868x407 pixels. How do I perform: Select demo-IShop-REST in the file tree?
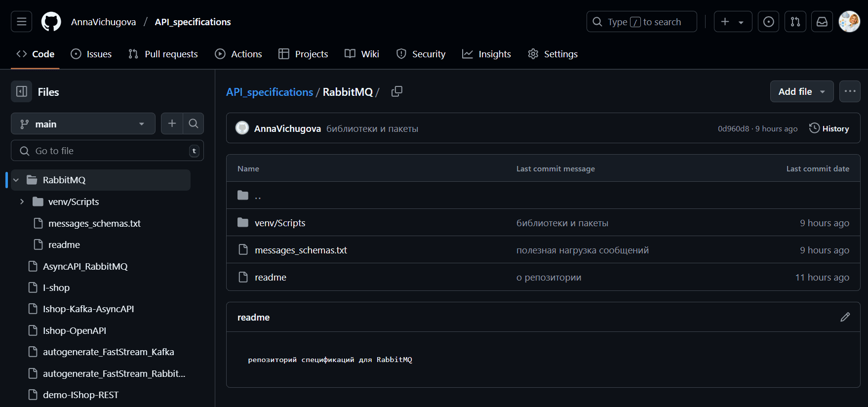click(80, 395)
